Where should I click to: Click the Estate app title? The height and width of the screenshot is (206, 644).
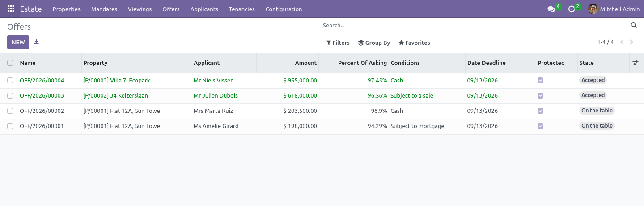coord(31,9)
